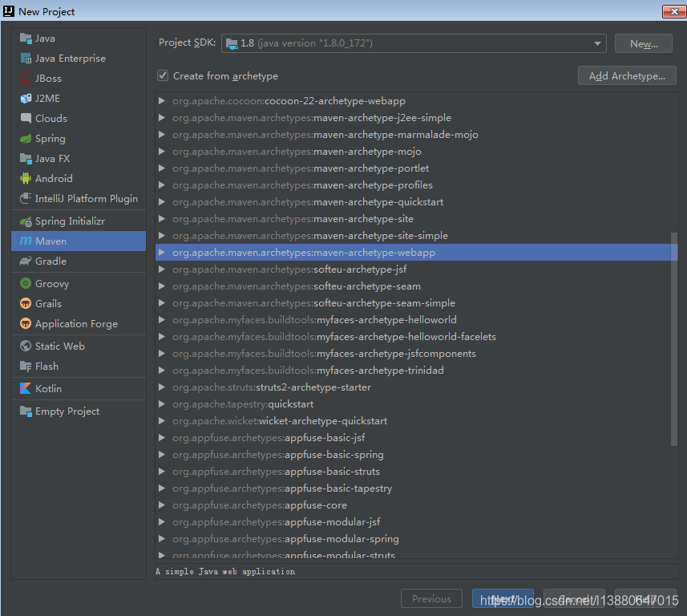Click the Add Archetype... button

pos(627,76)
